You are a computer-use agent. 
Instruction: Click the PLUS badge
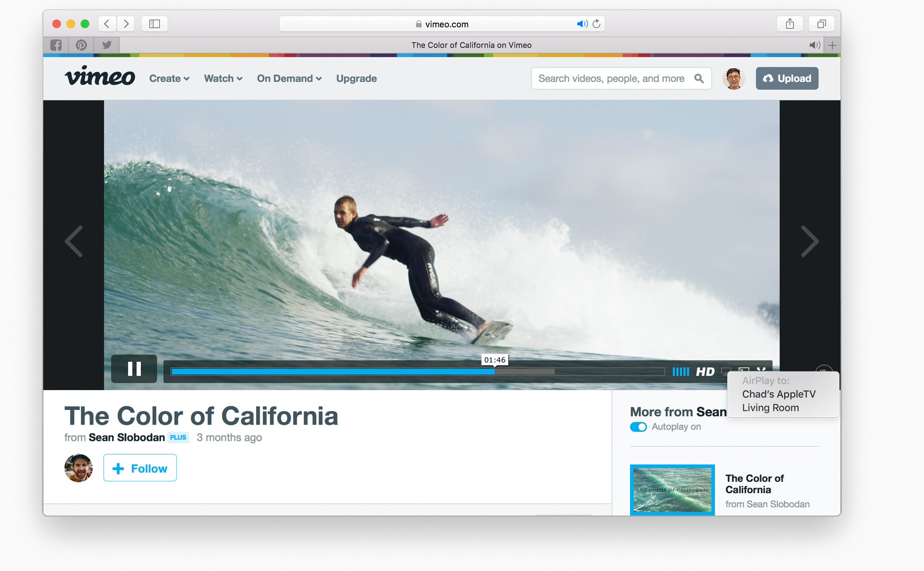[178, 438]
